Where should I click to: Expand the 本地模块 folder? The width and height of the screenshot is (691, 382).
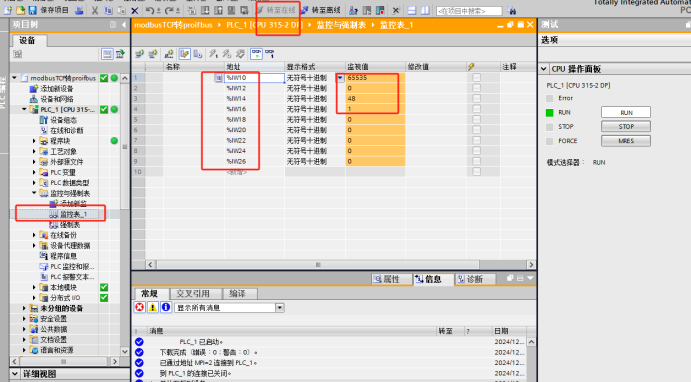coord(34,287)
